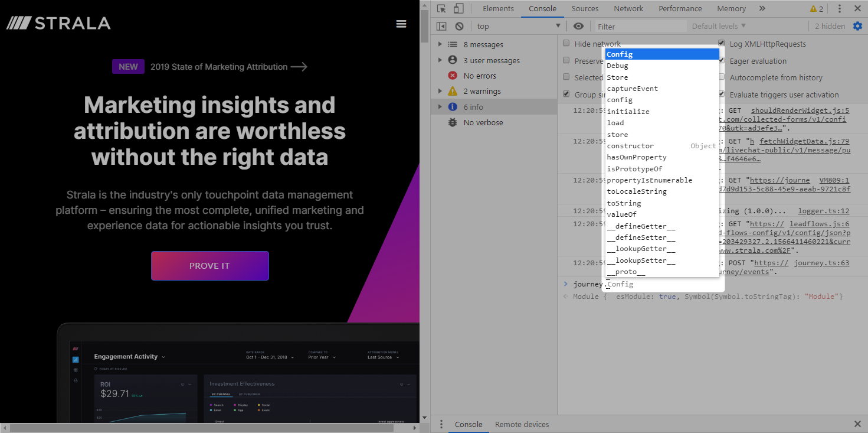Select the inspect element picker icon

click(441, 8)
